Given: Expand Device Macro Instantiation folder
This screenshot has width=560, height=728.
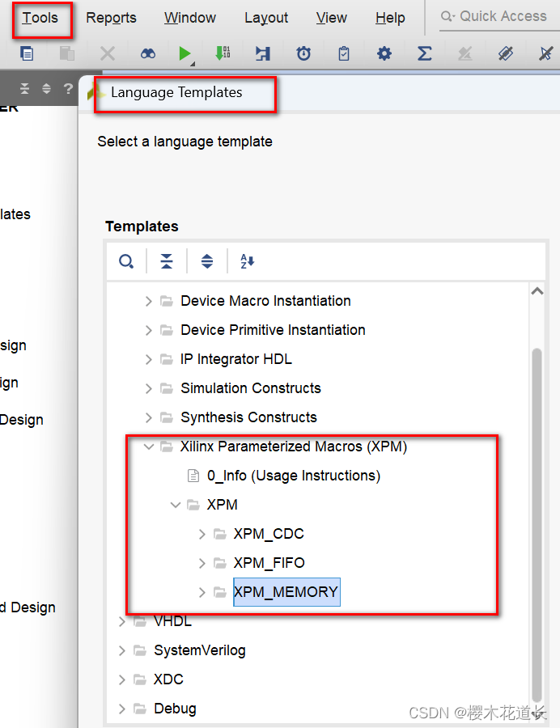Looking at the screenshot, I should click(148, 302).
